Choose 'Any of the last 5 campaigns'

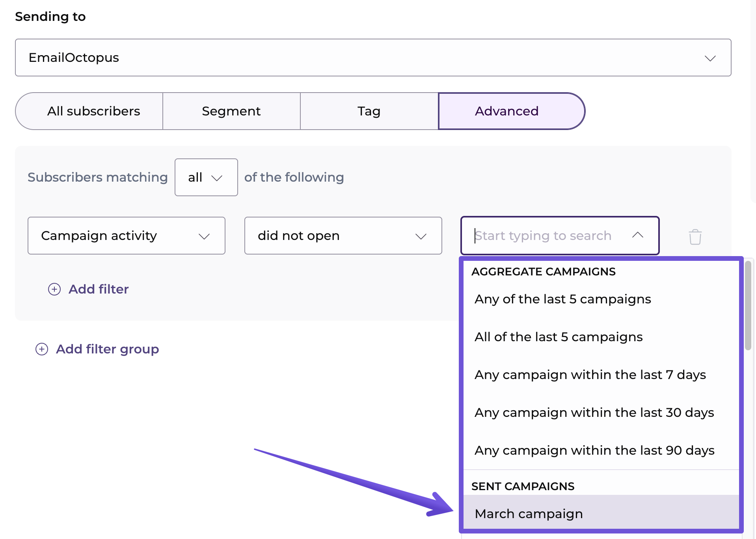(x=562, y=299)
